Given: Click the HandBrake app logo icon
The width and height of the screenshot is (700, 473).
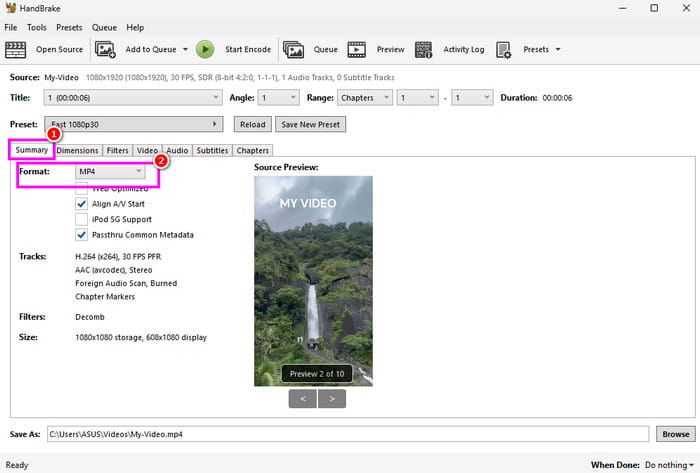Looking at the screenshot, I should tap(11, 8).
